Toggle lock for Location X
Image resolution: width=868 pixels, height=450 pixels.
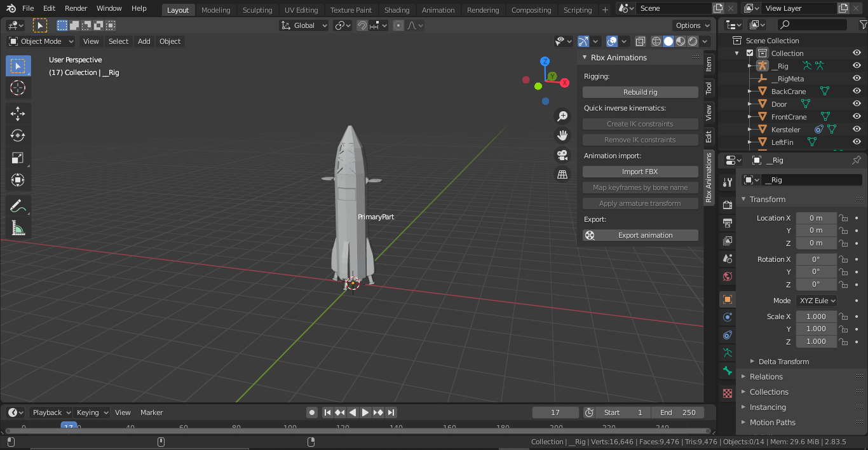pos(843,218)
